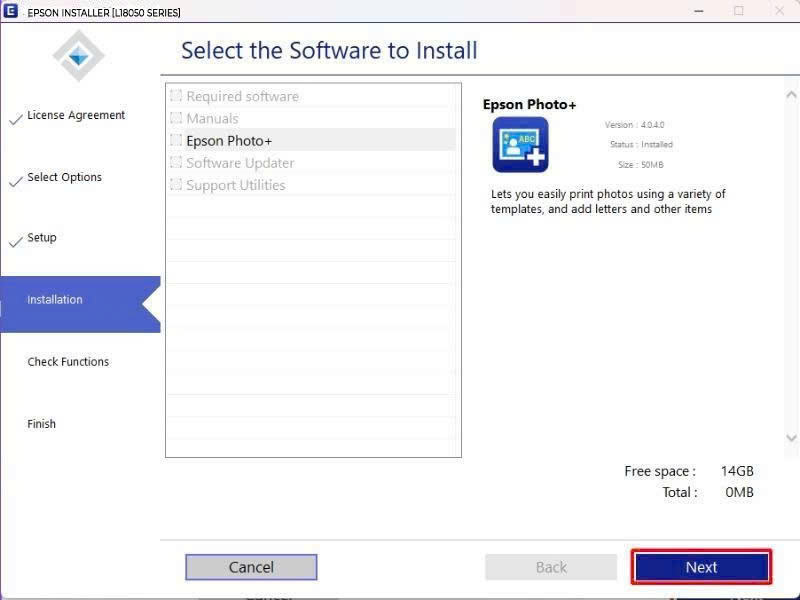Click the Back button

551,567
